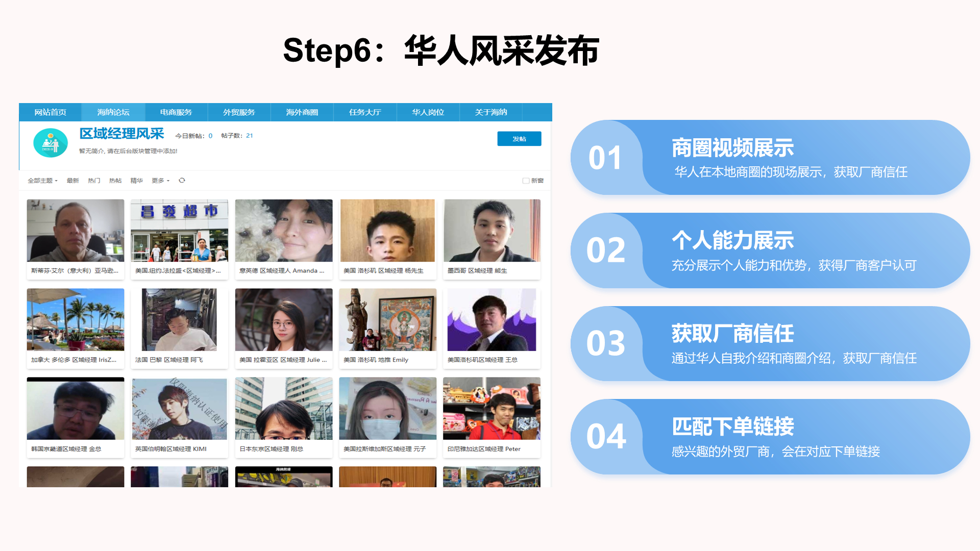This screenshot has width=980, height=551.
Task: Filter posts by 精华
Action: 136,181
